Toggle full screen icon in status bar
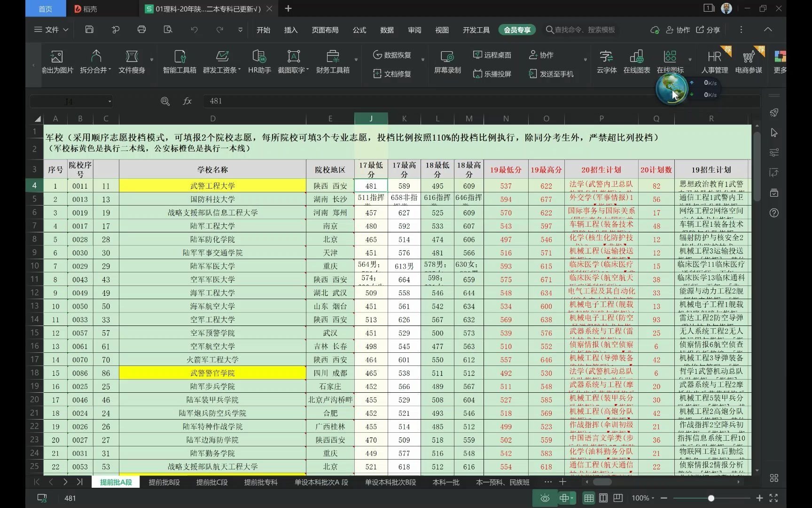 773,498
